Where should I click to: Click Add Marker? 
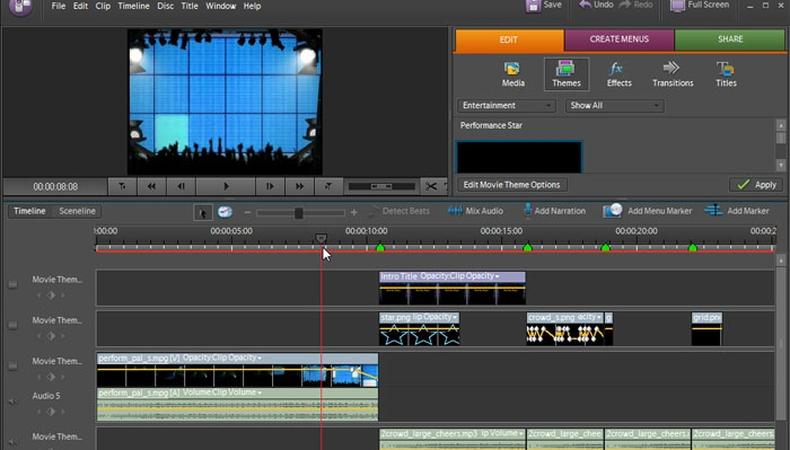[x=737, y=211]
